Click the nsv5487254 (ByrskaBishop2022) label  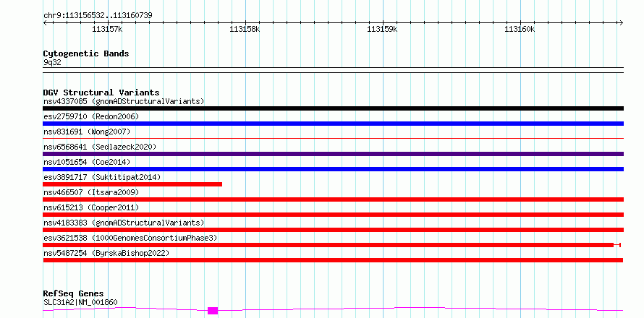(x=106, y=253)
